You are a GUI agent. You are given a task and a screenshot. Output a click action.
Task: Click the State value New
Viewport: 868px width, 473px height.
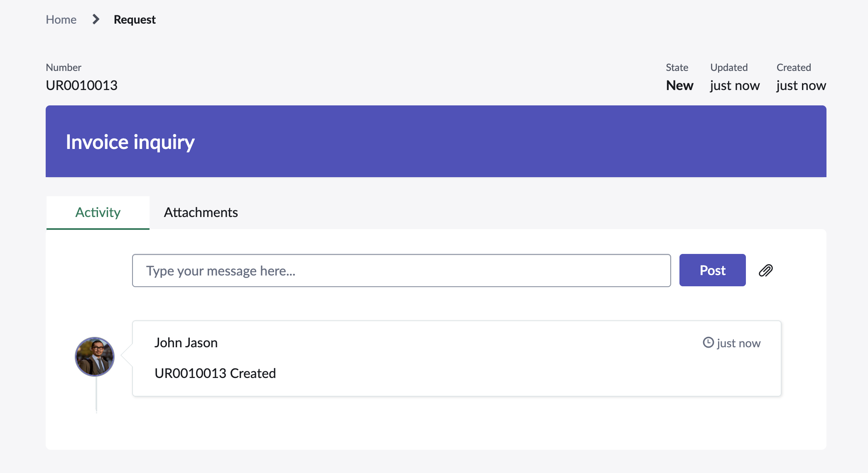680,85
